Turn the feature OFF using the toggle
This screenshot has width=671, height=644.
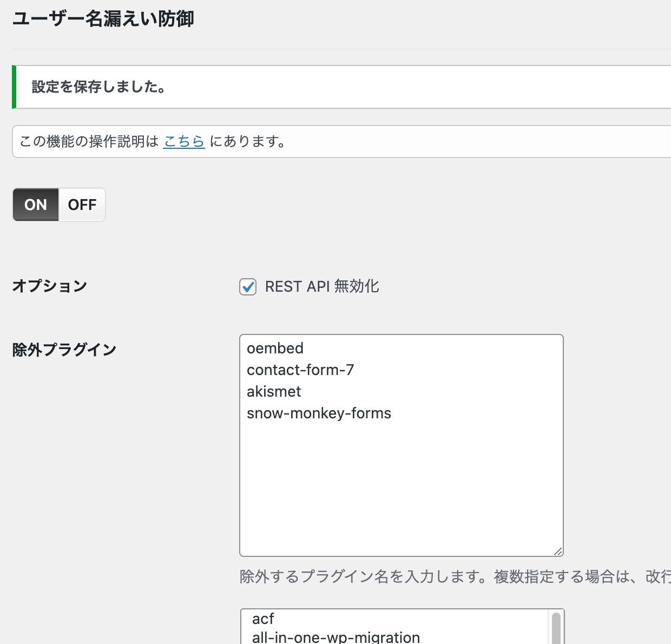81,205
